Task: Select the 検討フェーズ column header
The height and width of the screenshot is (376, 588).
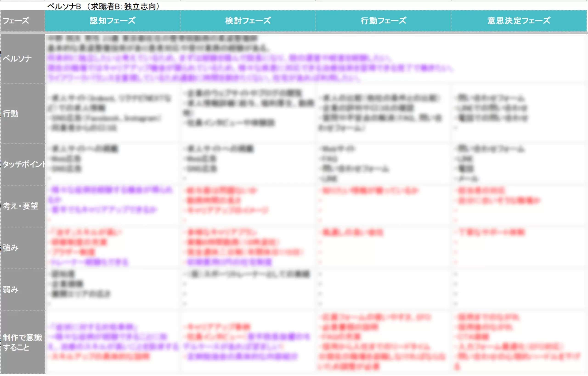Action: click(248, 21)
